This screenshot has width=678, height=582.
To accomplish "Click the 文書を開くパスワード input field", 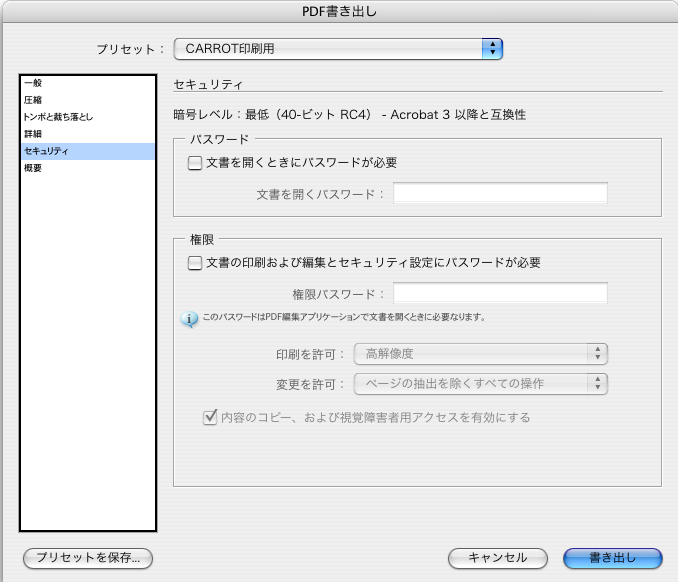I will tap(500, 193).
